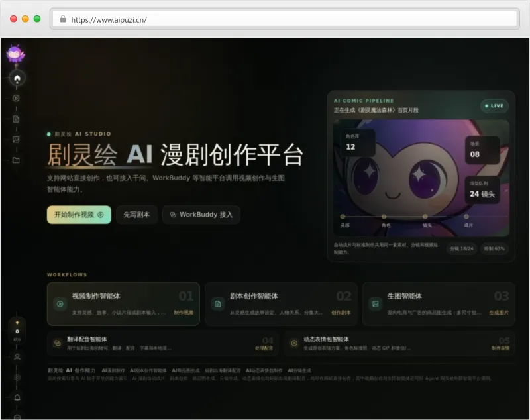The height and width of the screenshot is (420, 530).
Task: Click 处理配音 link on card 04
Action: [264, 348]
